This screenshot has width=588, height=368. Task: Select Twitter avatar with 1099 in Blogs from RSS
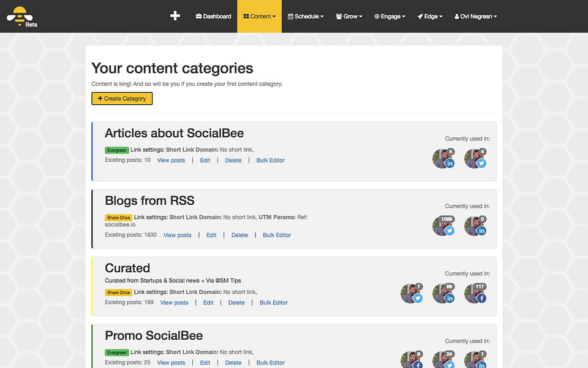(x=443, y=226)
